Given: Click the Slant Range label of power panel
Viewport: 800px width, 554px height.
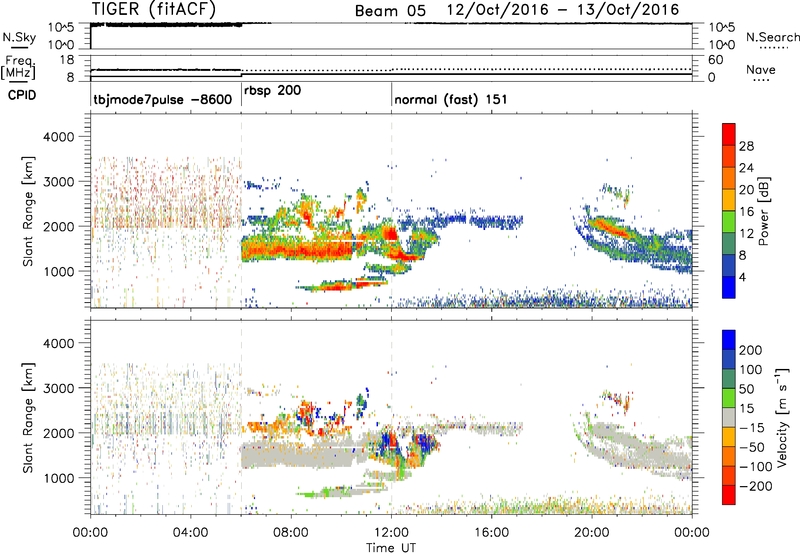Looking at the screenshot, I should point(28,211).
